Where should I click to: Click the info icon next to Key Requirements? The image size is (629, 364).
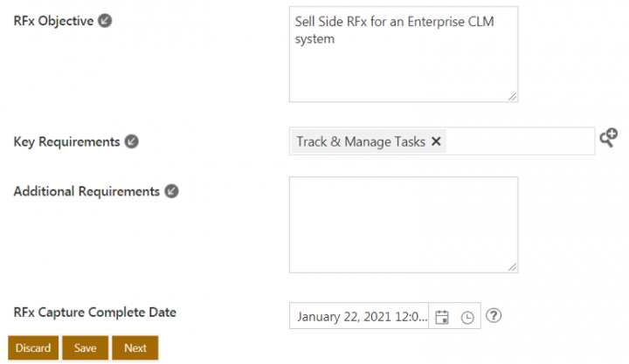[x=131, y=141]
